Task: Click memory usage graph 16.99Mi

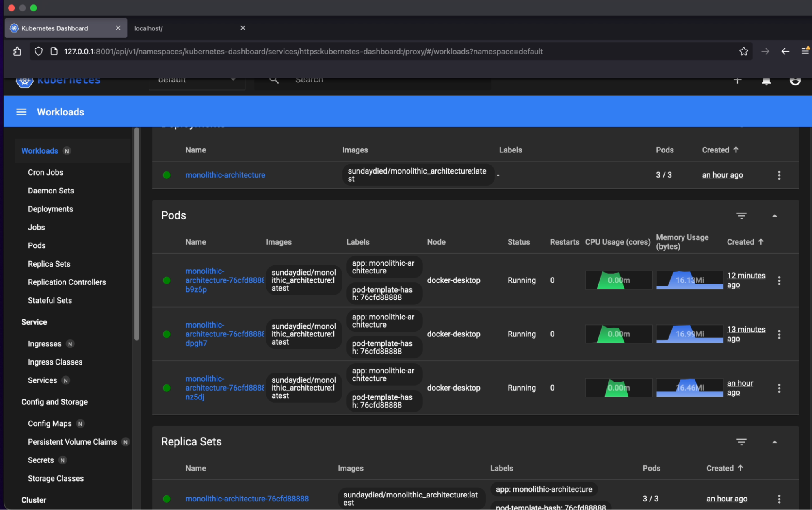Action: click(689, 334)
